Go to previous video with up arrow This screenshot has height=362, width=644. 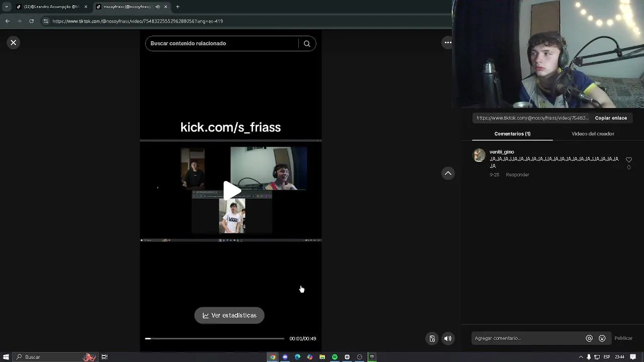448,173
